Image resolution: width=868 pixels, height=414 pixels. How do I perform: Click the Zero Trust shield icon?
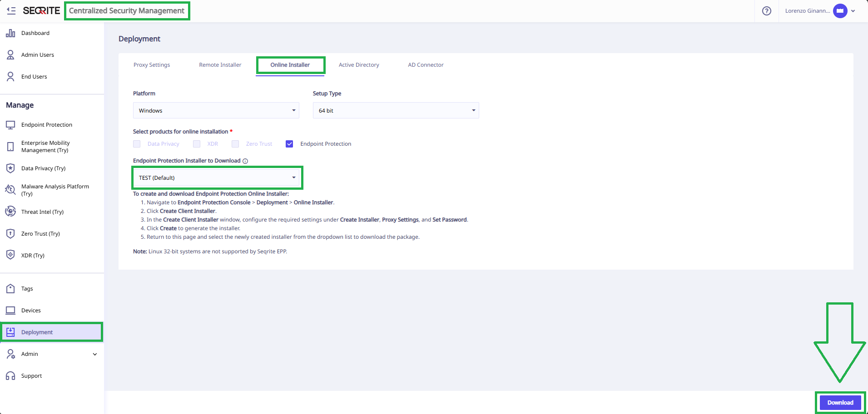point(10,234)
